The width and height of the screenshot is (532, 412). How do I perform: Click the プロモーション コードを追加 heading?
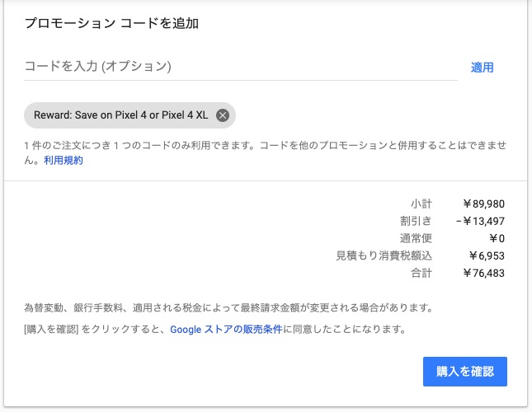(x=111, y=23)
